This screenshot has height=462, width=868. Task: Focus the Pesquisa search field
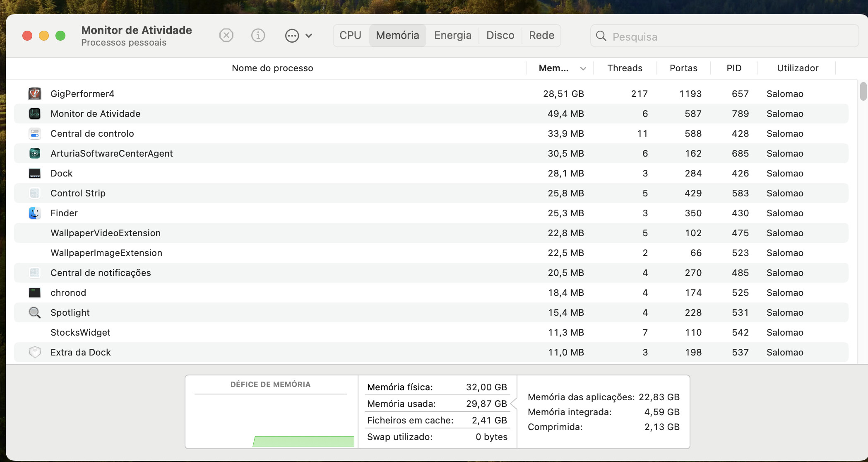point(724,36)
